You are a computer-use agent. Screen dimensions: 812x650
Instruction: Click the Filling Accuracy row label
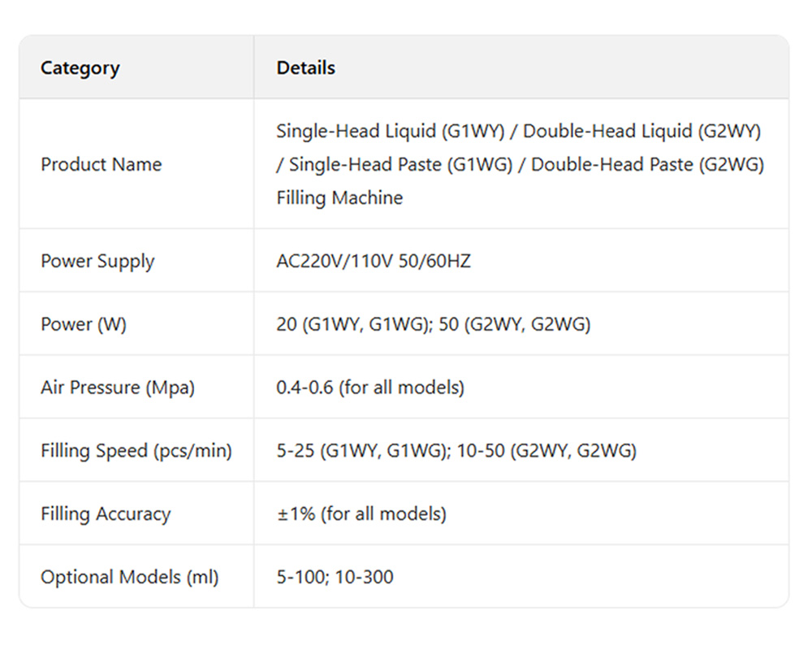tap(106, 513)
